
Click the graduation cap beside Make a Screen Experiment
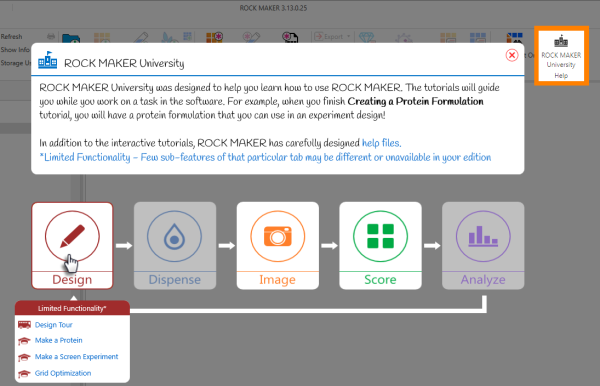(x=24, y=357)
